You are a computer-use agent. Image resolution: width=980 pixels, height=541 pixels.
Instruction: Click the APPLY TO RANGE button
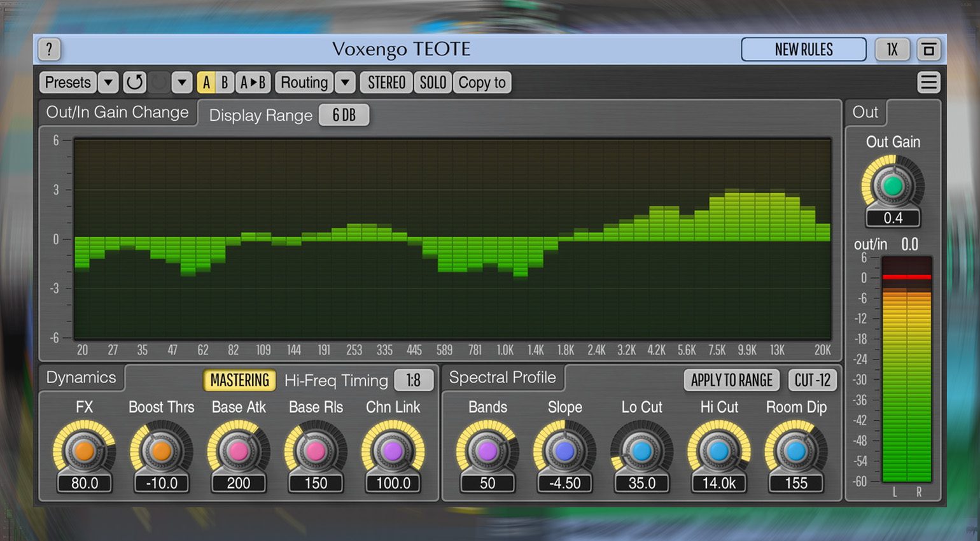coord(731,380)
